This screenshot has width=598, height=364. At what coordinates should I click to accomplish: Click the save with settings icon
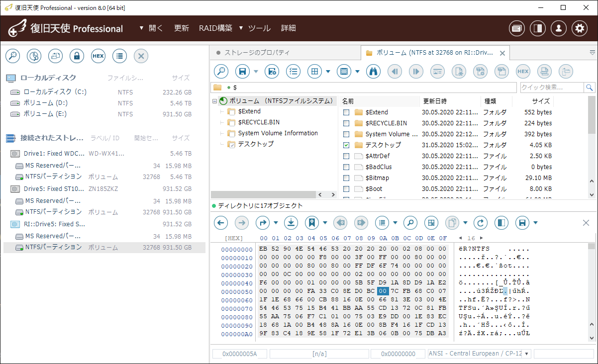point(272,72)
